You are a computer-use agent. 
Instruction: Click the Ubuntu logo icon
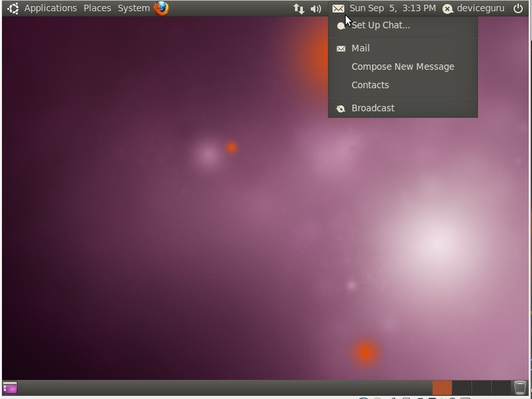pos(13,8)
